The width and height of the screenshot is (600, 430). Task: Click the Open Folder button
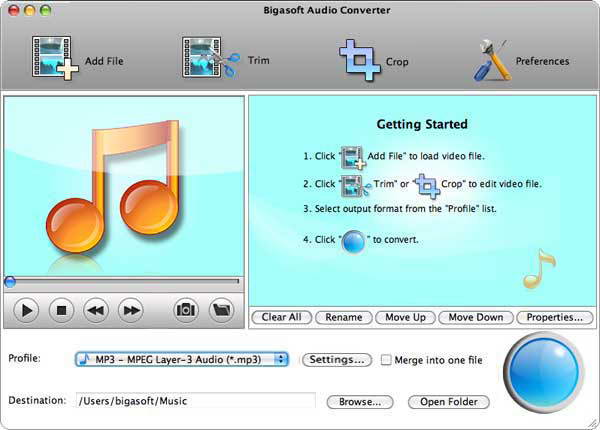click(x=449, y=402)
